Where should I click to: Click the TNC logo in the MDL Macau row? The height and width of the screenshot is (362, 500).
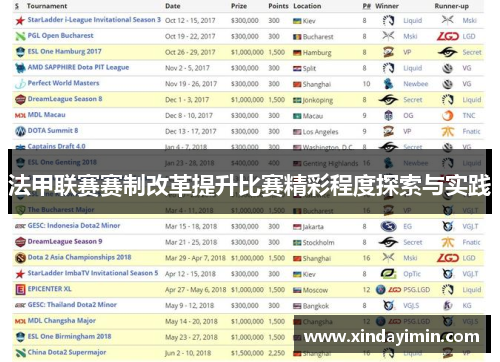[x=447, y=115]
